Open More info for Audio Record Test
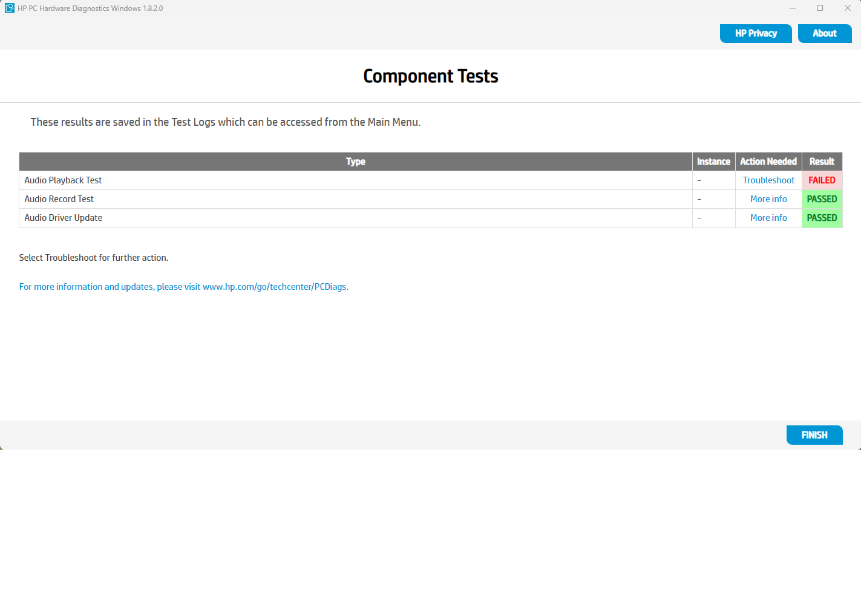861x616 pixels. [x=768, y=199]
